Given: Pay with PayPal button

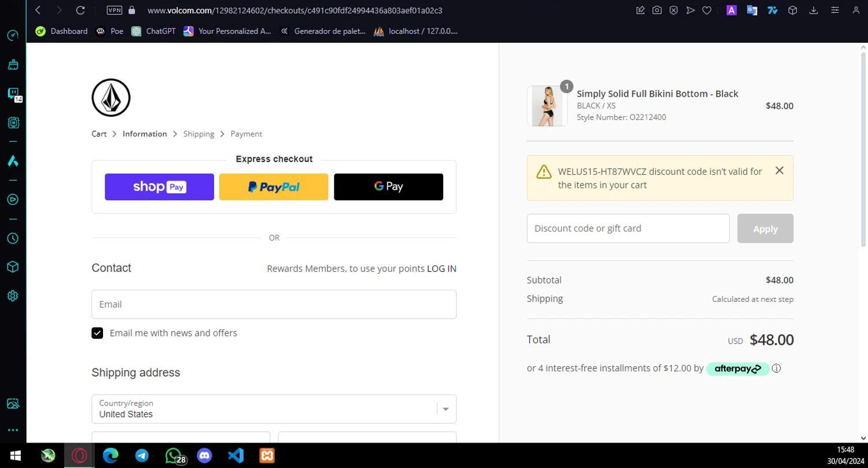Looking at the screenshot, I should click(274, 187).
